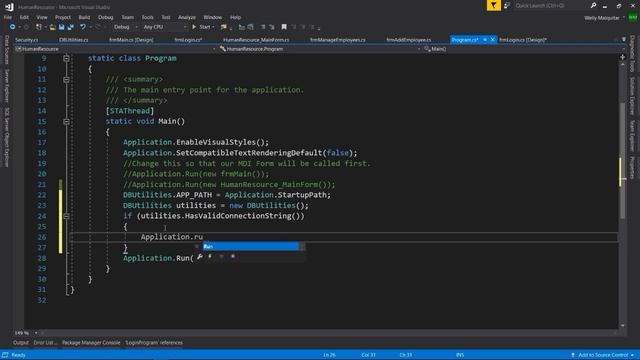Click the Undo arrow icon
Image resolution: width=640 pixels, height=360 pixels.
coord(83,27)
